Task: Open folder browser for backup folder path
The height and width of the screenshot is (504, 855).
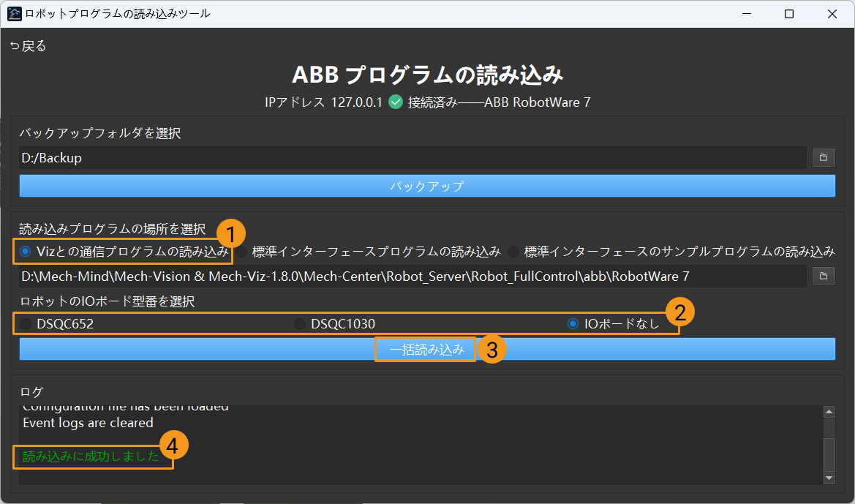Action: pyautogui.click(x=824, y=157)
